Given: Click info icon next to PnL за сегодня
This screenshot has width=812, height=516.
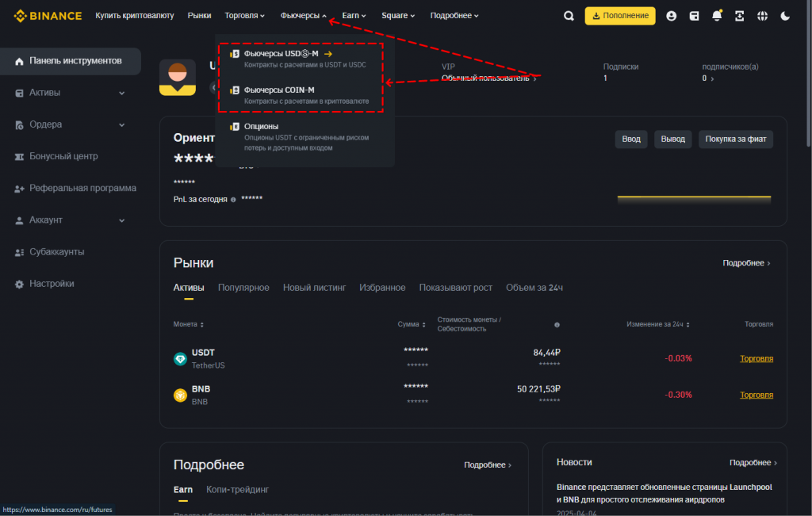Looking at the screenshot, I should (233, 200).
